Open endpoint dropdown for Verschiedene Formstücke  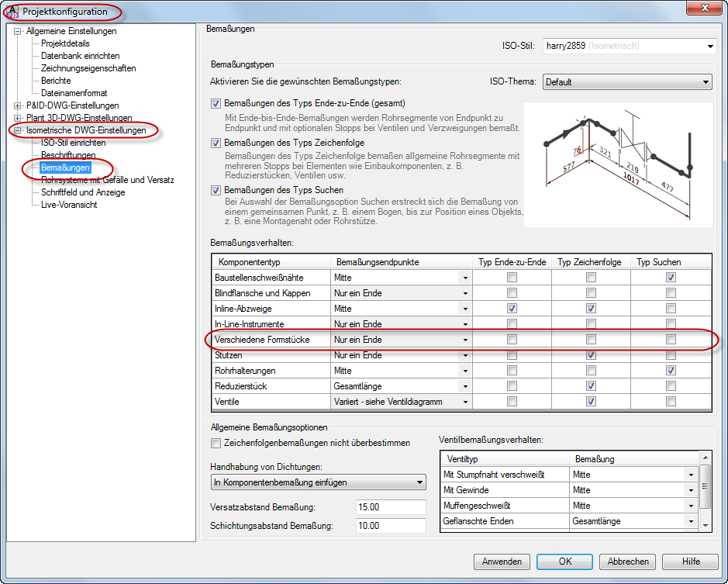[464, 340]
